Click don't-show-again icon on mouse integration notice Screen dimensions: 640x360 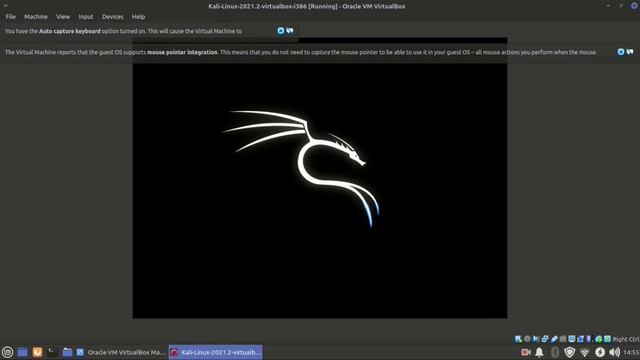click(630, 52)
